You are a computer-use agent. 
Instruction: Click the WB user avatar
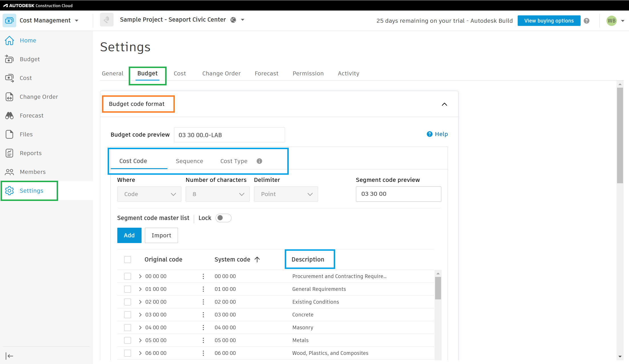612,21
